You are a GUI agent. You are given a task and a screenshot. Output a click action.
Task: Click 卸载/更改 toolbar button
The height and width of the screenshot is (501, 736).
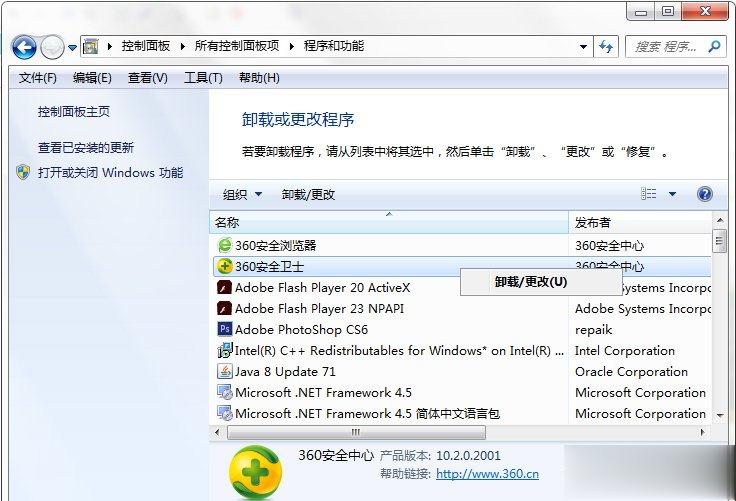click(308, 194)
